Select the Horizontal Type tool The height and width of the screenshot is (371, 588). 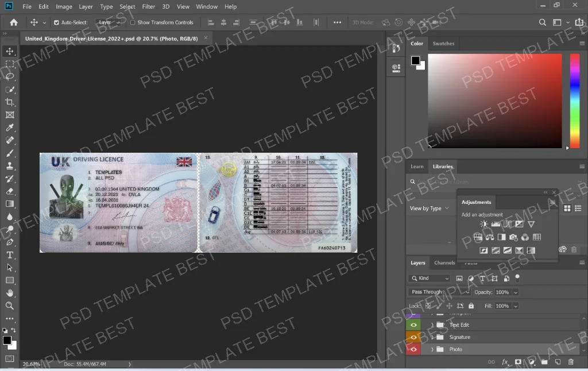click(10, 255)
